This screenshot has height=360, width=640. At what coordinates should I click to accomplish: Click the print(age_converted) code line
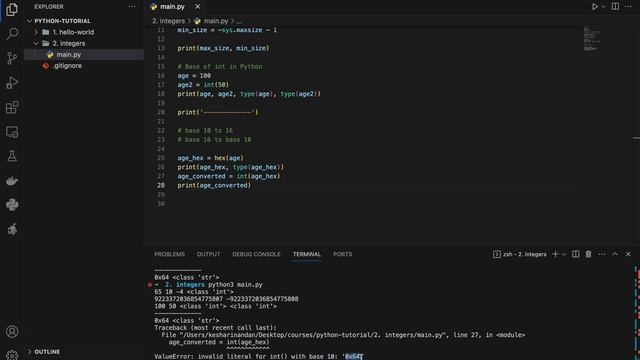(x=214, y=185)
